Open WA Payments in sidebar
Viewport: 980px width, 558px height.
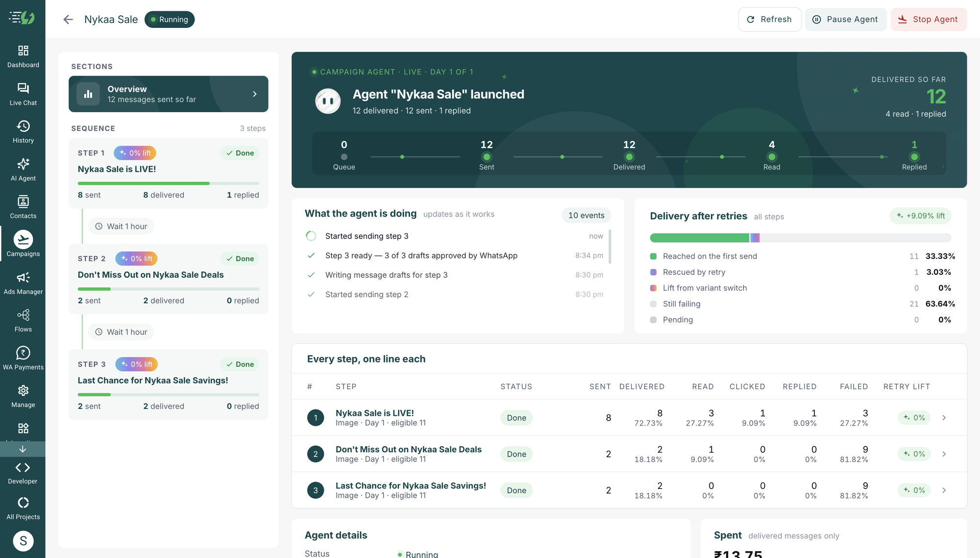click(23, 359)
